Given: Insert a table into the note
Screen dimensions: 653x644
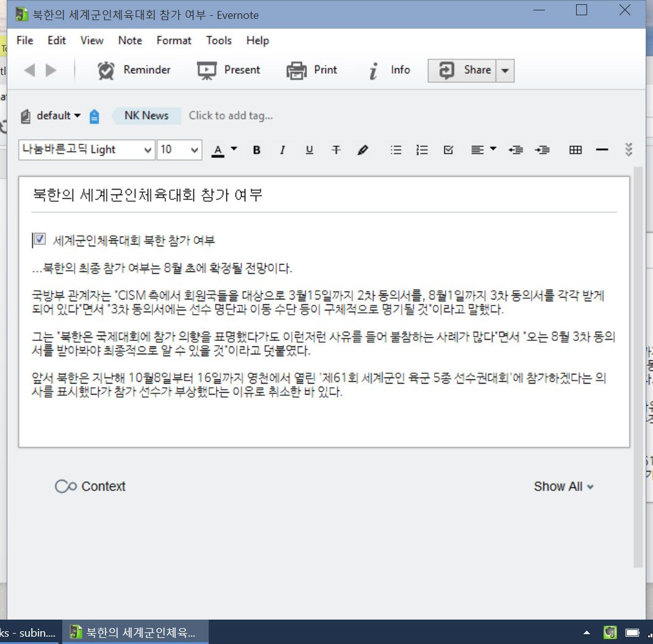Looking at the screenshot, I should [575, 150].
